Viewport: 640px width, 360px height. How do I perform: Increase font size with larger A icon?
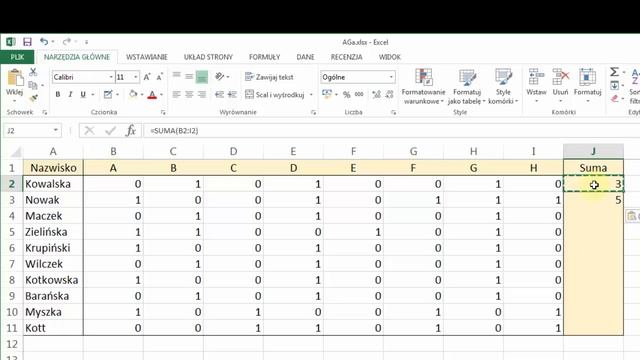[147, 77]
